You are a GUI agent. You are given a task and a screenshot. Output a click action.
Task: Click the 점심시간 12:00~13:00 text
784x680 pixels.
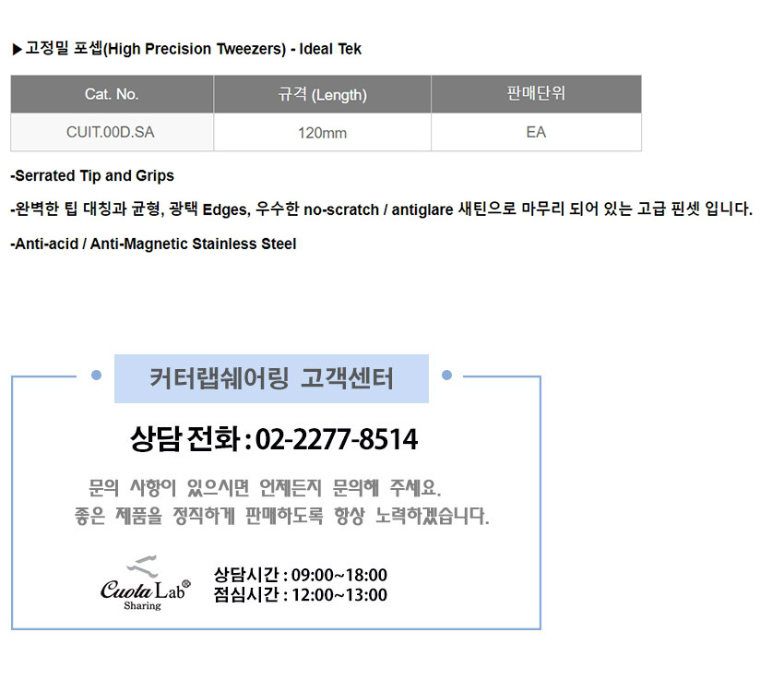[x=301, y=595]
